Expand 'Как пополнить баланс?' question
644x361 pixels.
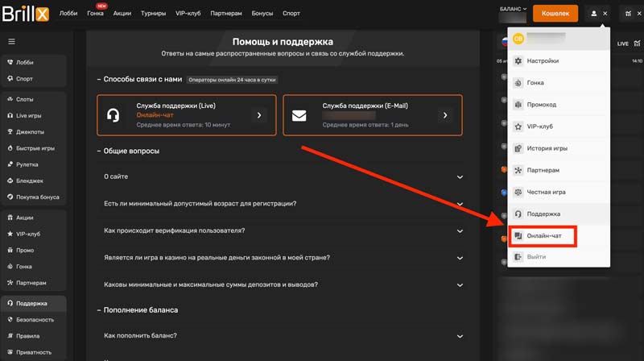(460, 336)
